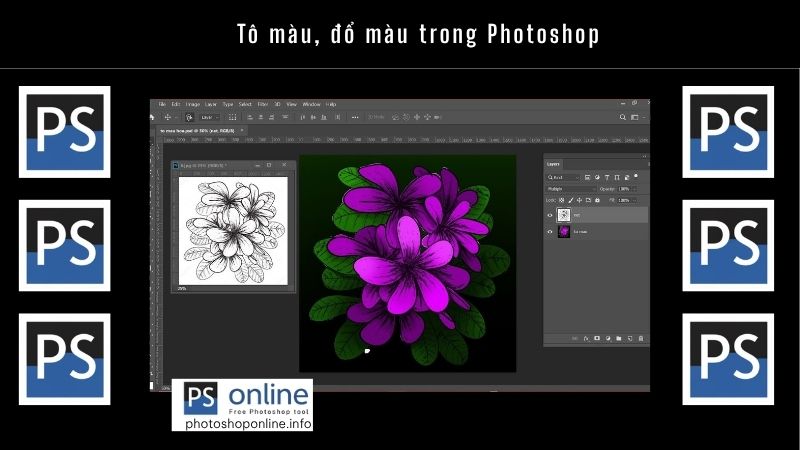The height and width of the screenshot is (450, 800).
Task: Create a new group folder icon
Action: click(619, 338)
